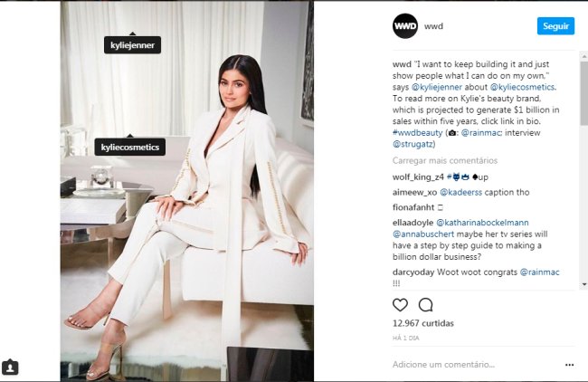Open the kyliecosmetics photo tag
This screenshot has width=588, height=382.
129,147
